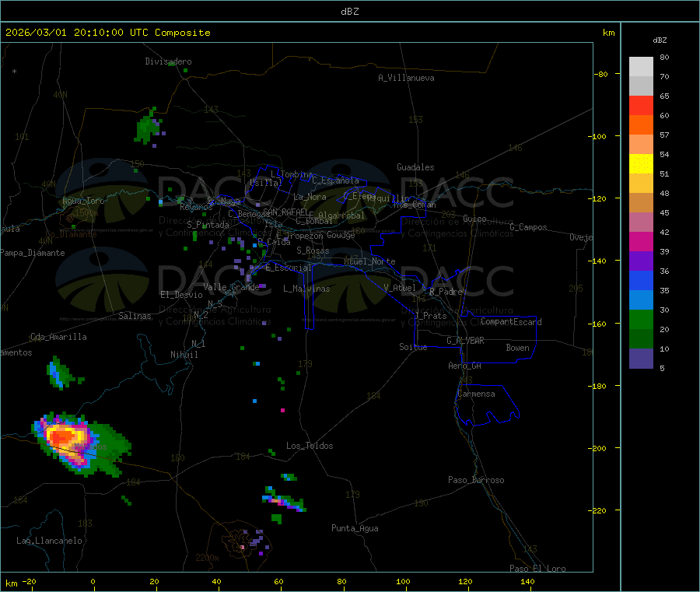Screen dimensions: 700x592
Task: Click the Carmensa label
Action: (x=476, y=394)
